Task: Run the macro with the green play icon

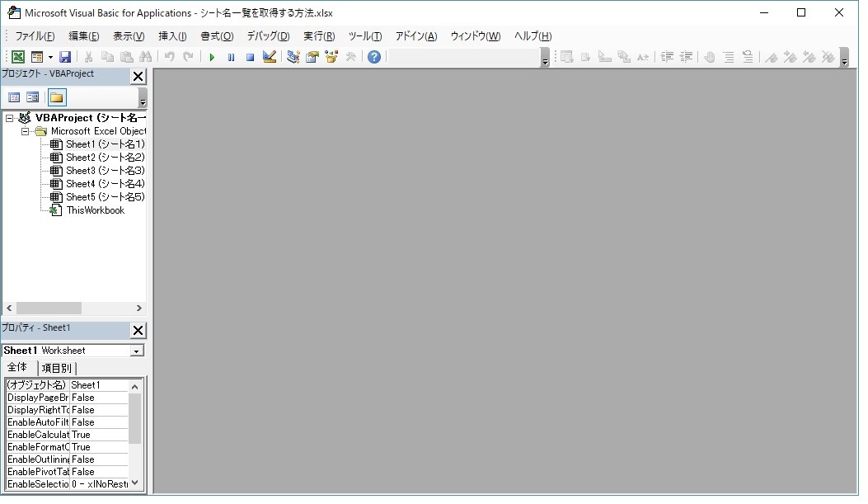Action: (212, 57)
